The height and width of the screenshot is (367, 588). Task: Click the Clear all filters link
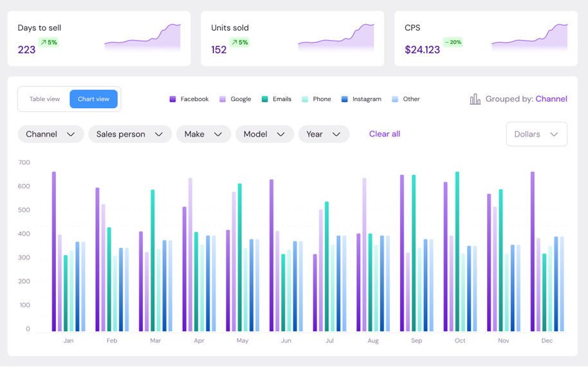pyautogui.click(x=384, y=134)
